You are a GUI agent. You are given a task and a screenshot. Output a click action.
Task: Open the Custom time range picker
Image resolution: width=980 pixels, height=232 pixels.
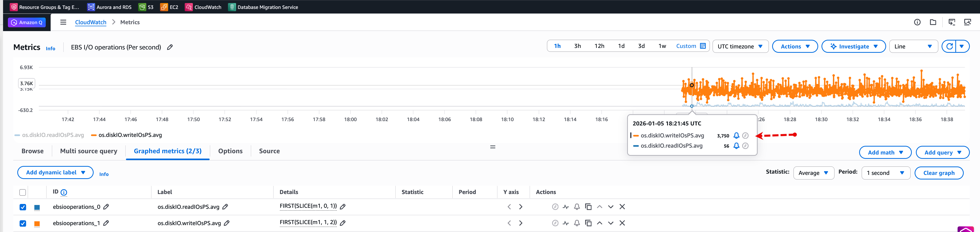pyautogui.click(x=691, y=46)
